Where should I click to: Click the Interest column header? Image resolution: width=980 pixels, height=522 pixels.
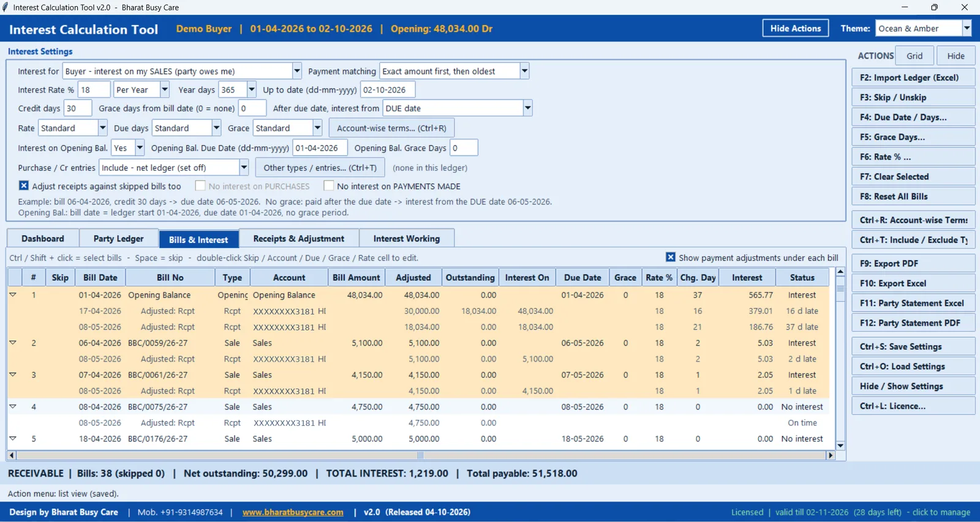[747, 277]
